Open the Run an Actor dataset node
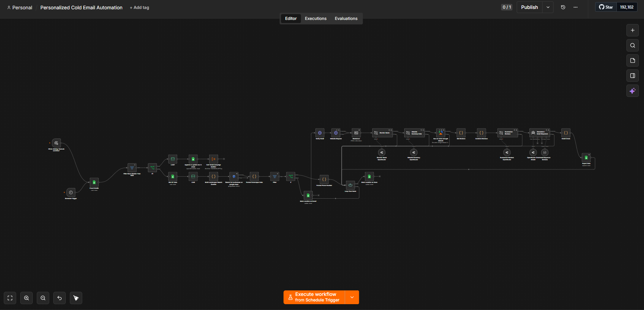Image resolution: width=644 pixels, height=310 pixels. point(441,133)
